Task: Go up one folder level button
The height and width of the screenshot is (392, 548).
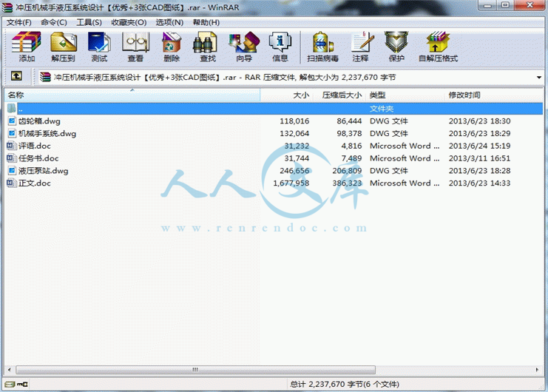Action: click(x=16, y=76)
